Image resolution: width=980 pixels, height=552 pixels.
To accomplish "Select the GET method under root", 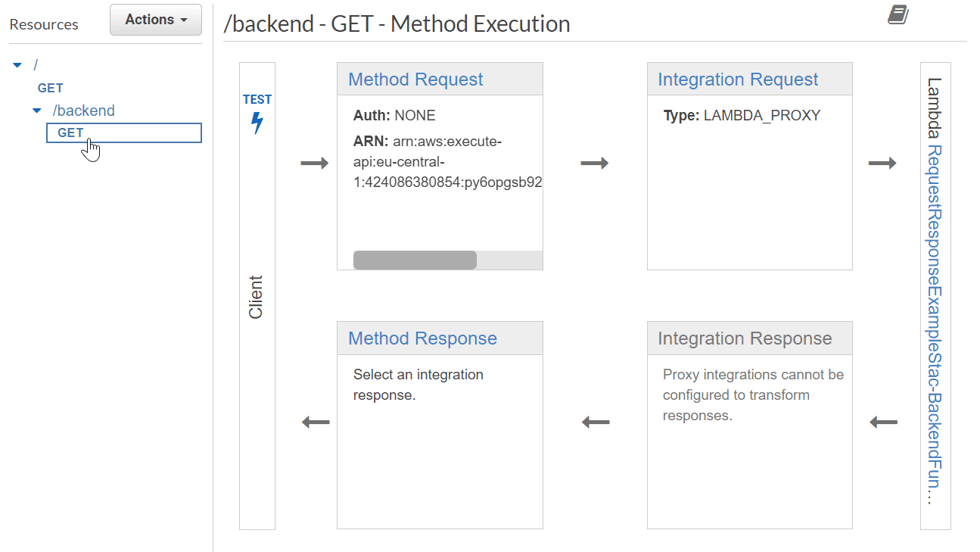I will (51, 88).
